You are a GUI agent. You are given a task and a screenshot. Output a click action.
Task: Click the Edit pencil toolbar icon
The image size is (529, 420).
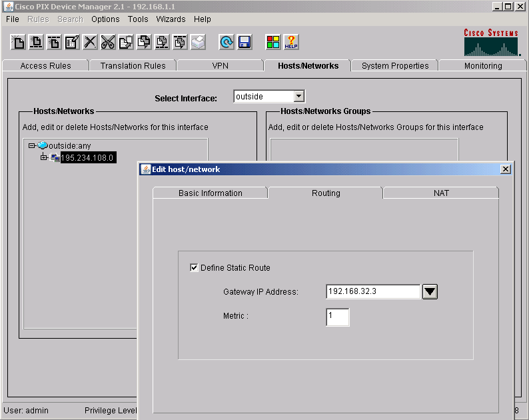point(72,42)
